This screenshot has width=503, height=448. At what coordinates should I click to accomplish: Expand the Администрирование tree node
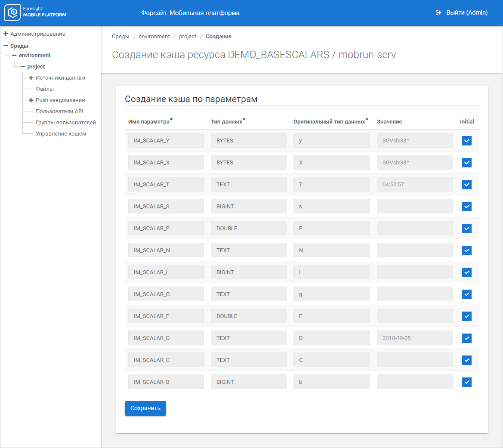tap(6, 34)
